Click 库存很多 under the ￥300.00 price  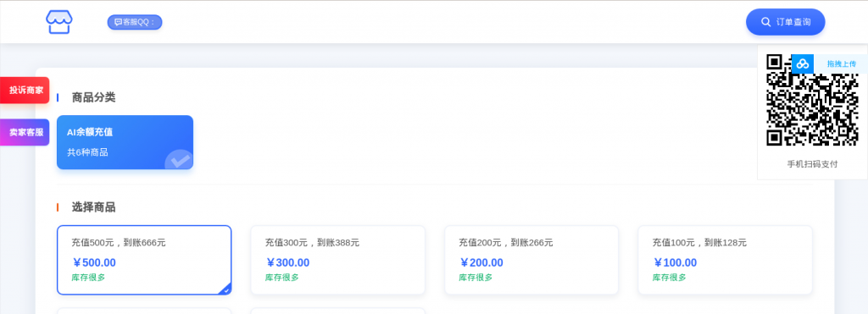point(282,278)
